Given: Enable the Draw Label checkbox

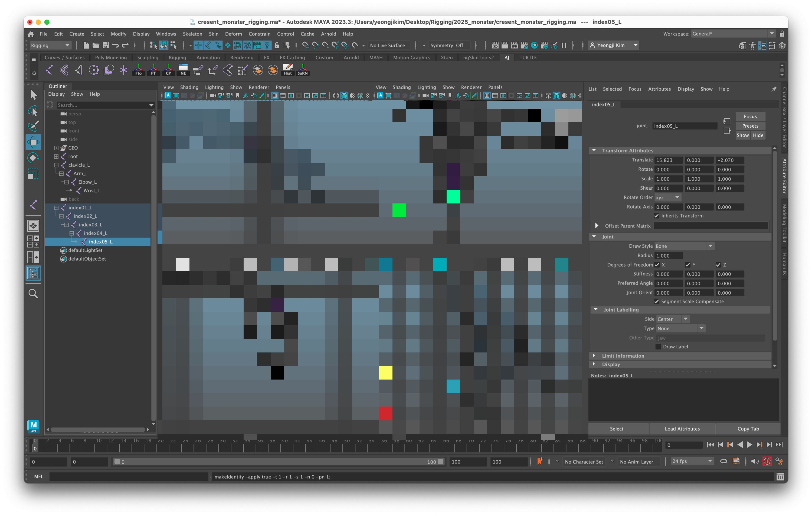Looking at the screenshot, I should click(658, 346).
